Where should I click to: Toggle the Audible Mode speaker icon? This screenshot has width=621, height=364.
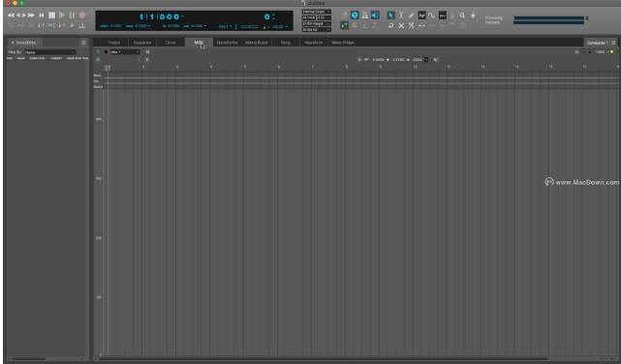(x=375, y=15)
